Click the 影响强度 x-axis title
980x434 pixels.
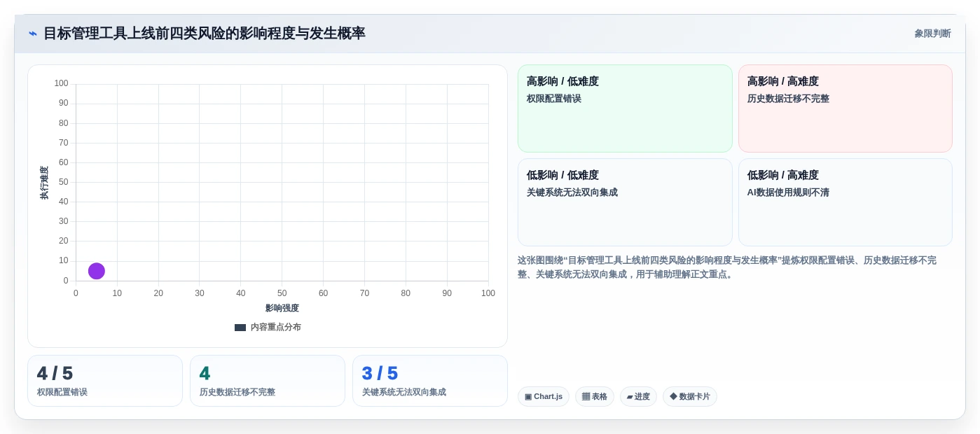282,308
